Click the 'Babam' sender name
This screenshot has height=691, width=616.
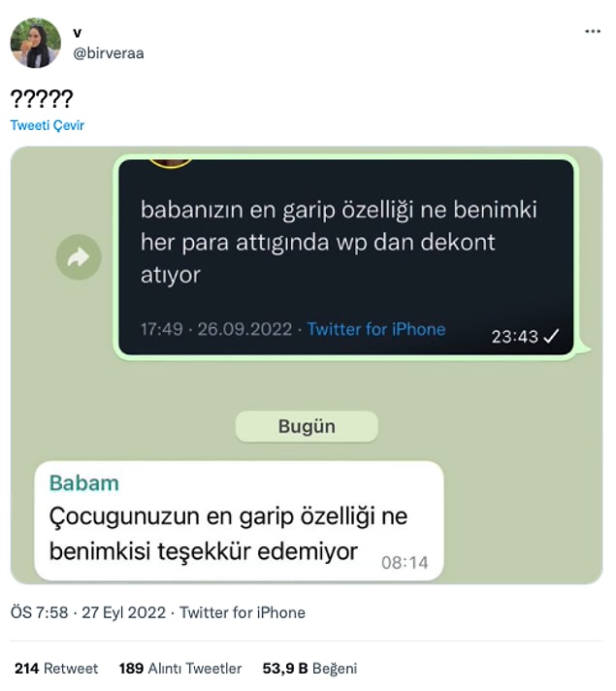coord(84,483)
